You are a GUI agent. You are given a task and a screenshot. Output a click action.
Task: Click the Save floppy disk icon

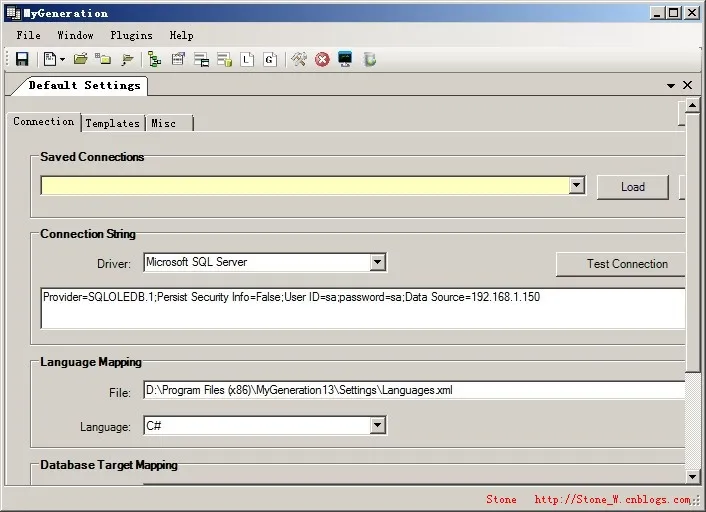coord(22,59)
